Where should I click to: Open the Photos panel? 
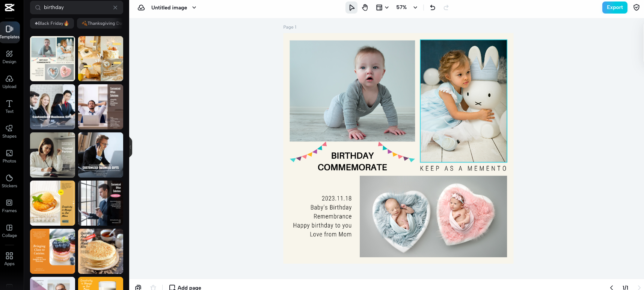(x=9, y=156)
